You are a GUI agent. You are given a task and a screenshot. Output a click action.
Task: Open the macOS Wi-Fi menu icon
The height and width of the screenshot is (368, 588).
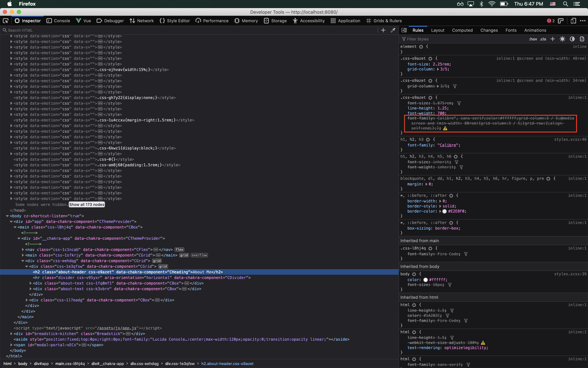(x=492, y=4)
